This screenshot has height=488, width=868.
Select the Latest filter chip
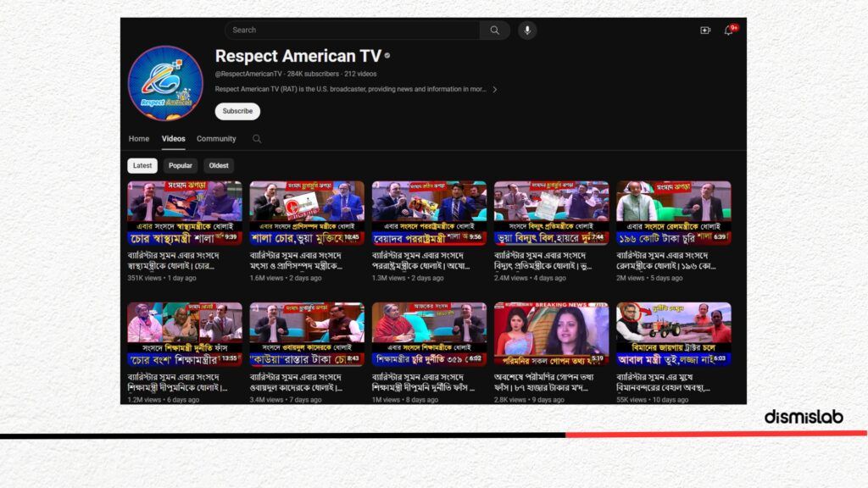point(142,165)
